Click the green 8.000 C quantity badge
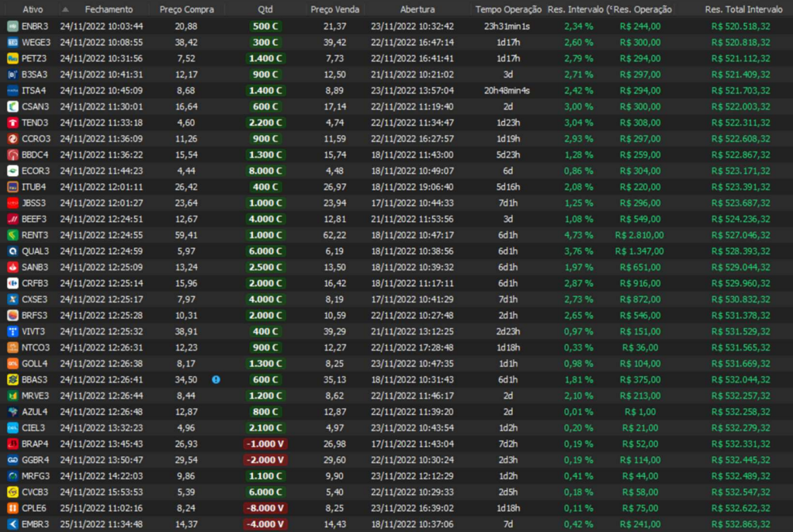This screenshot has height=532, width=793. click(x=265, y=171)
